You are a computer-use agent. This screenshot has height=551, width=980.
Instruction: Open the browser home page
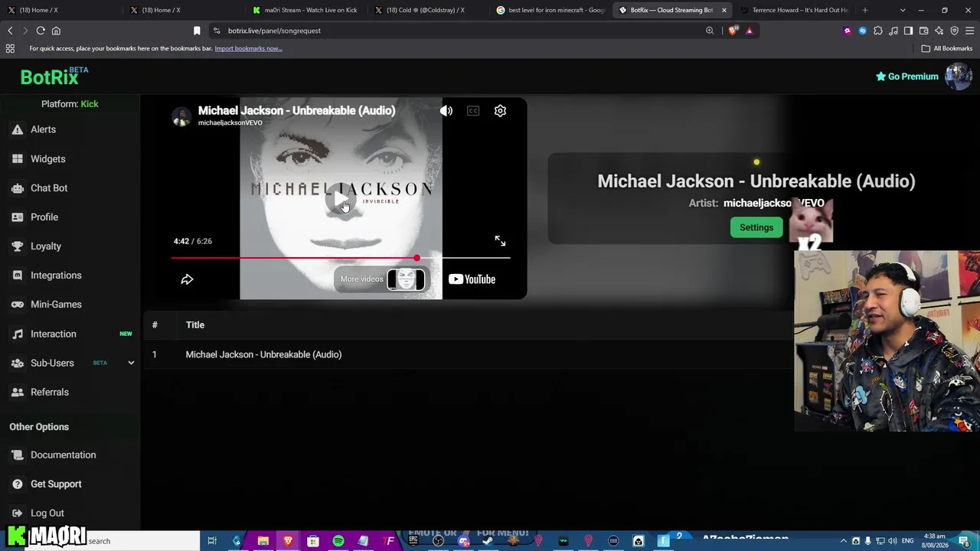point(56,31)
